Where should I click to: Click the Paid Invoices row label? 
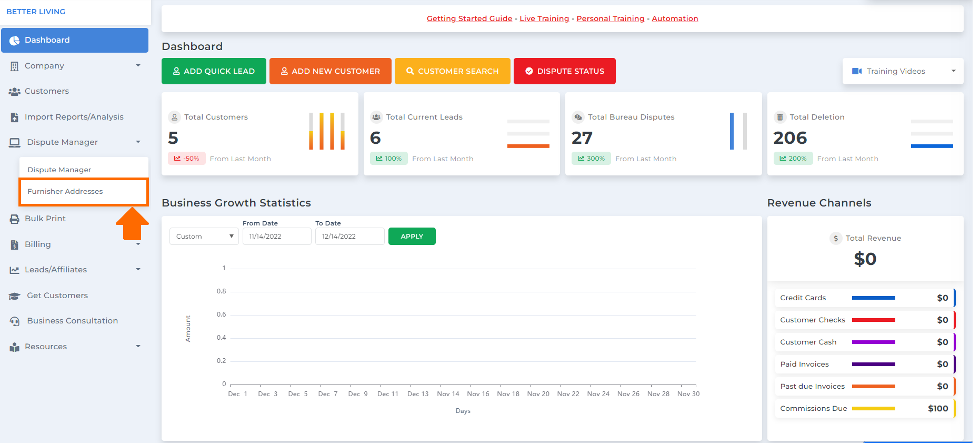click(x=804, y=365)
